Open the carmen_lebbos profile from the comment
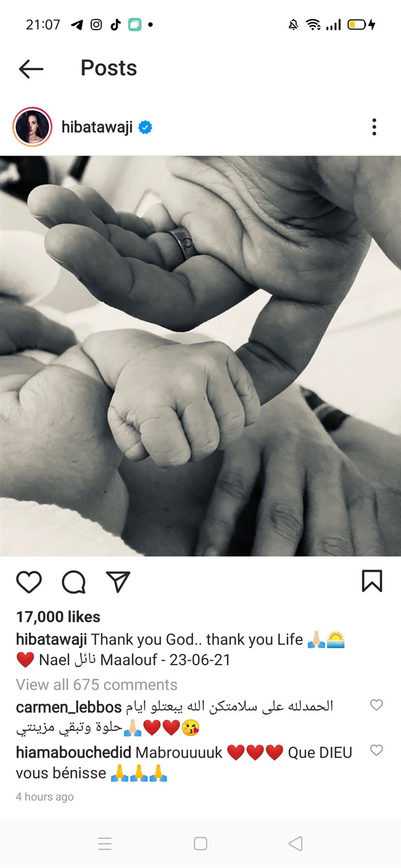Viewport: 401px width, 868px height. (x=69, y=707)
